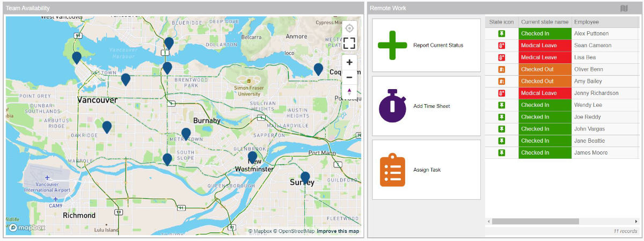The image size is (644, 241).
Task: Click the map pin near Surrey
Action: 305,177
